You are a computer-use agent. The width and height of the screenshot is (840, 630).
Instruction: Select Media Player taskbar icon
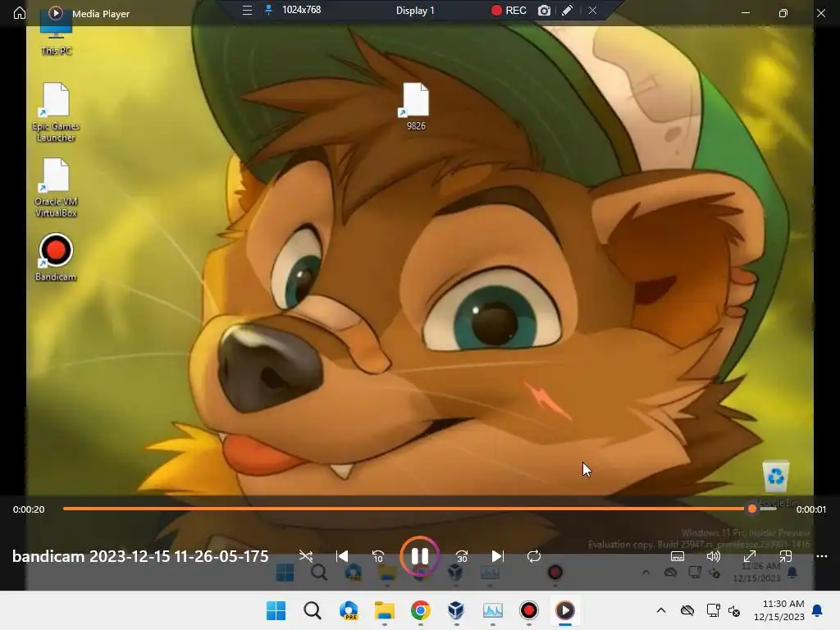pyautogui.click(x=564, y=610)
